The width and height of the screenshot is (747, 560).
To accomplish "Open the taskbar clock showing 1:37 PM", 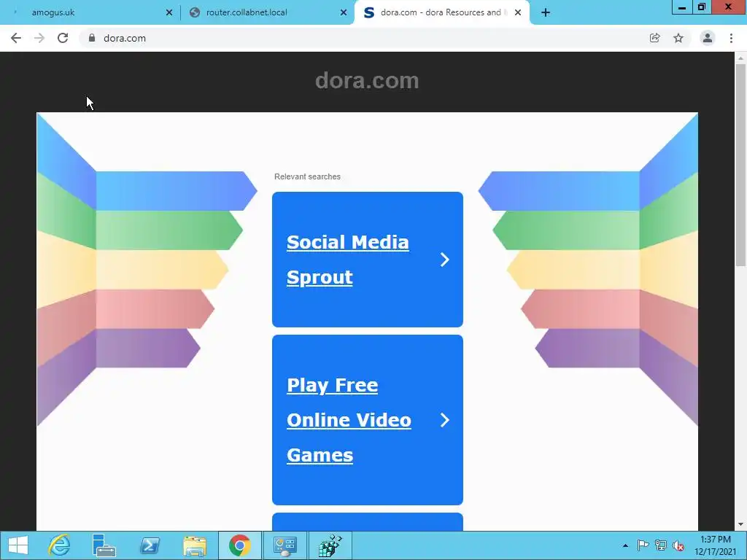I will point(715,545).
